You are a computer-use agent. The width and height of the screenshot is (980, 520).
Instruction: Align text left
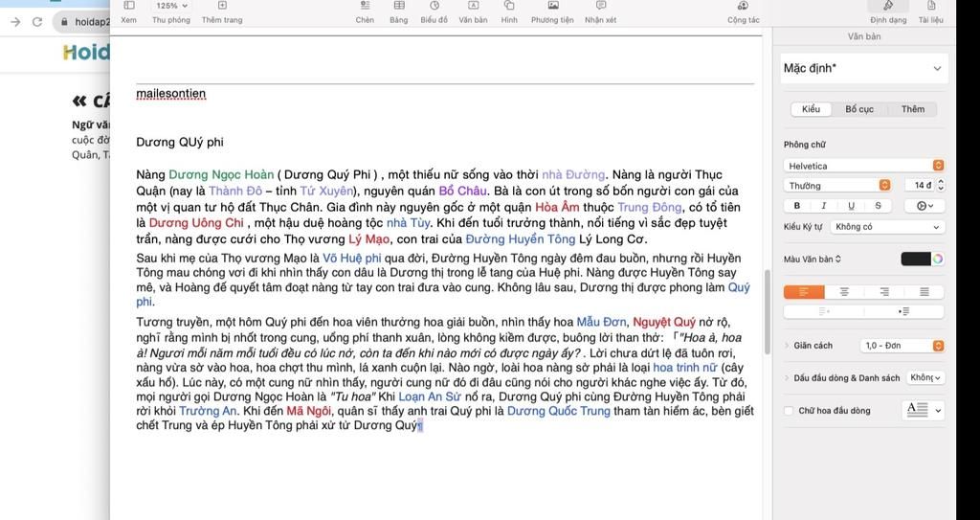(804, 292)
